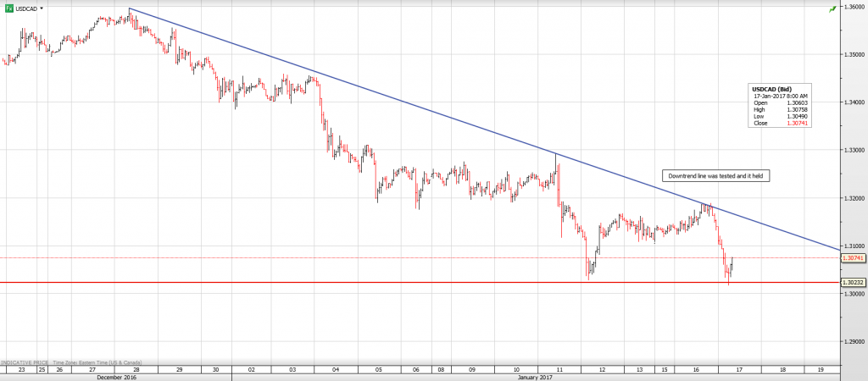
Task: Click the 1.36000 price axis label
Action: (x=852, y=7)
